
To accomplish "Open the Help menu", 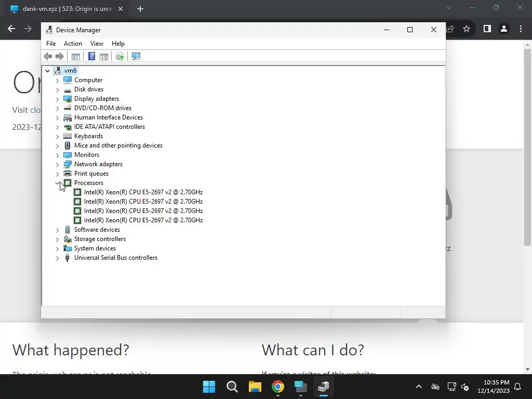I will click(x=118, y=44).
